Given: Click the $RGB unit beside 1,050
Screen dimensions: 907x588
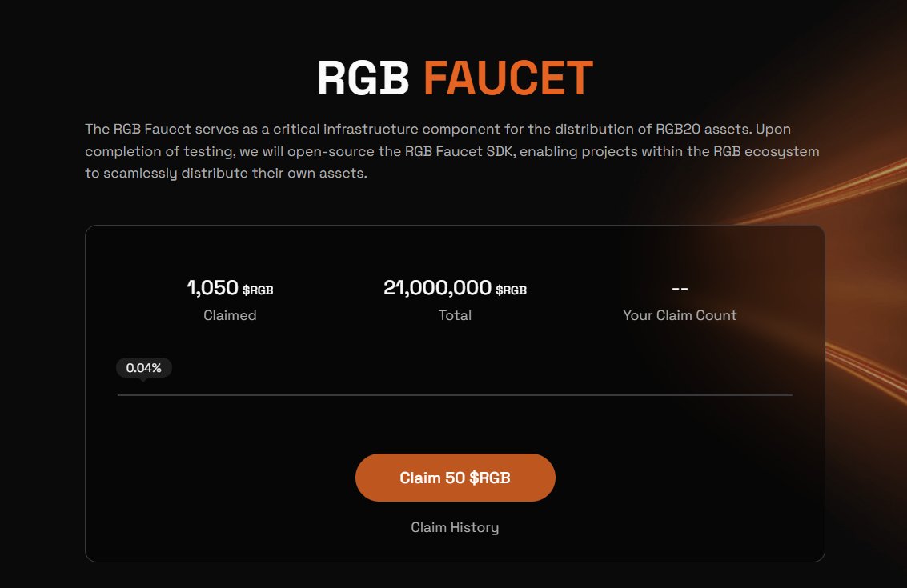Looking at the screenshot, I should [x=258, y=290].
